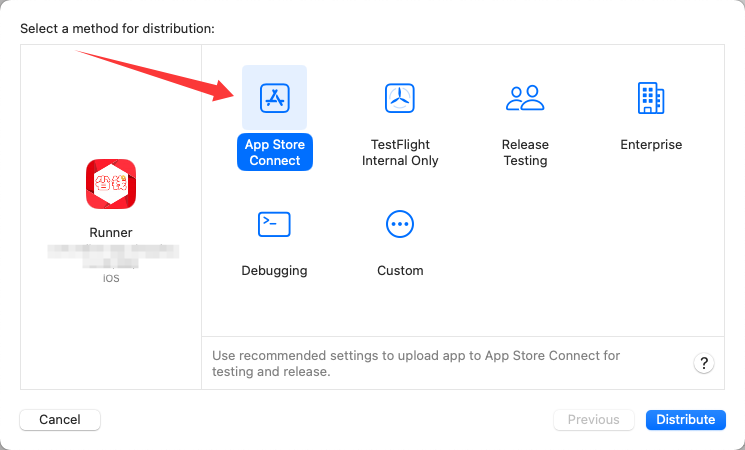Pick the Release Testing people icon

click(x=525, y=98)
